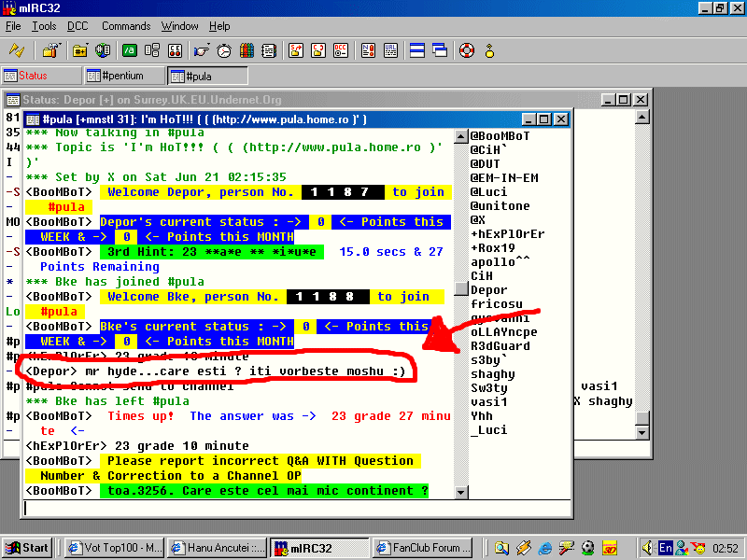Image resolution: width=747 pixels, height=560 pixels.
Task: Open the Popups editor icon
Action: [152, 50]
